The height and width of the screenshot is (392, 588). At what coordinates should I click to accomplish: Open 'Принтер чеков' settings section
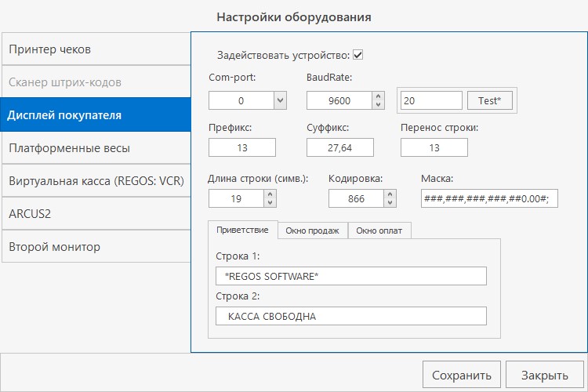click(96, 49)
